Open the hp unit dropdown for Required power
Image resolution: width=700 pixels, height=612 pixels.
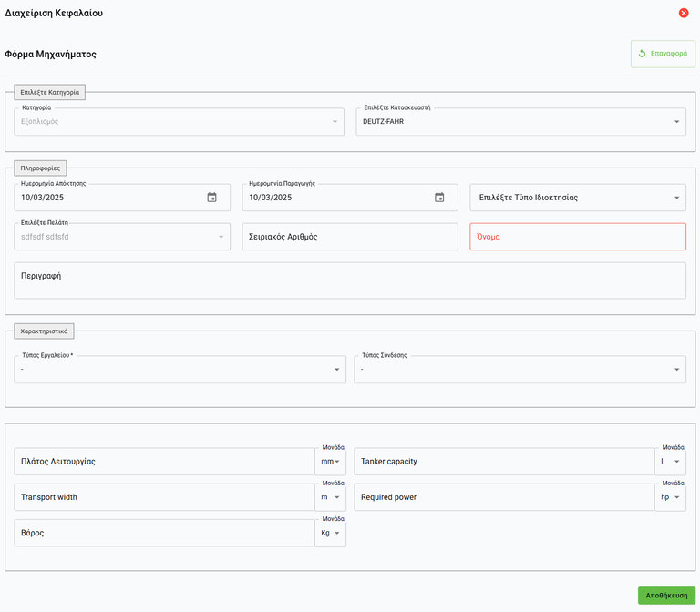coord(670,497)
